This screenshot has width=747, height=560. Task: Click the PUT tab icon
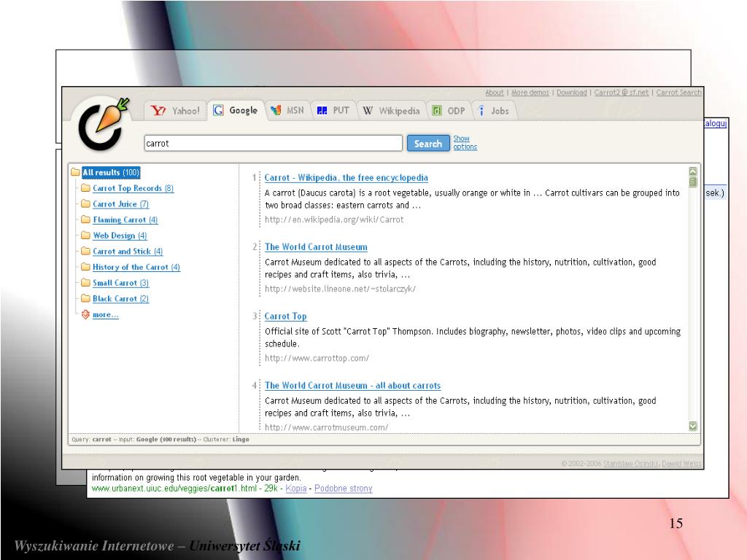(x=322, y=111)
